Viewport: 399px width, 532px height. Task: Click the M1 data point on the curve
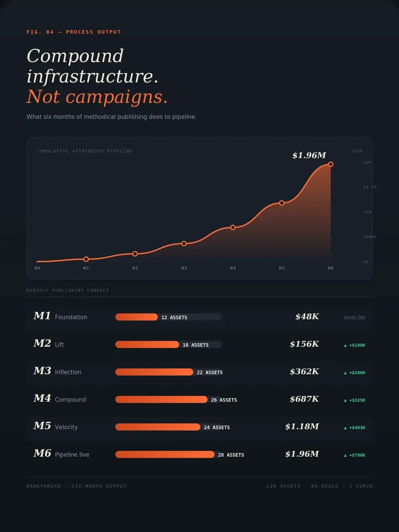coord(86,259)
